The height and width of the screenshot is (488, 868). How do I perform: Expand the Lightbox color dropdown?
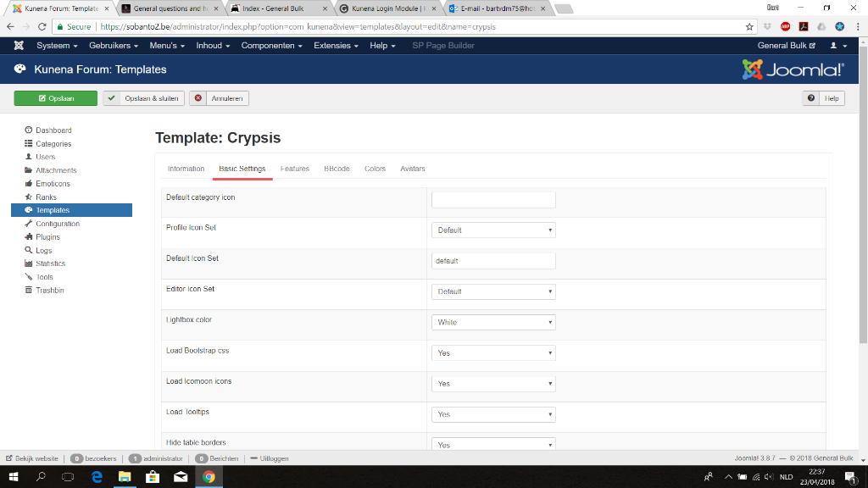pyautogui.click(x=493, y=322)
